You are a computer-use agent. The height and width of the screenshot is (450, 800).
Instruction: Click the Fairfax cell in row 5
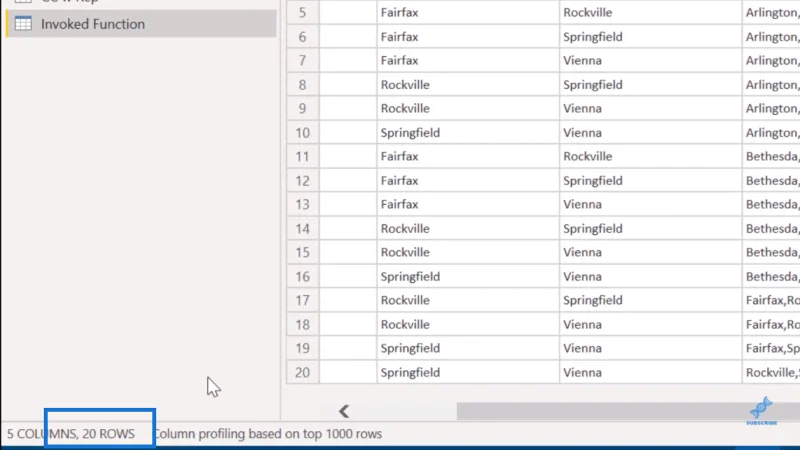pos(468,12)
